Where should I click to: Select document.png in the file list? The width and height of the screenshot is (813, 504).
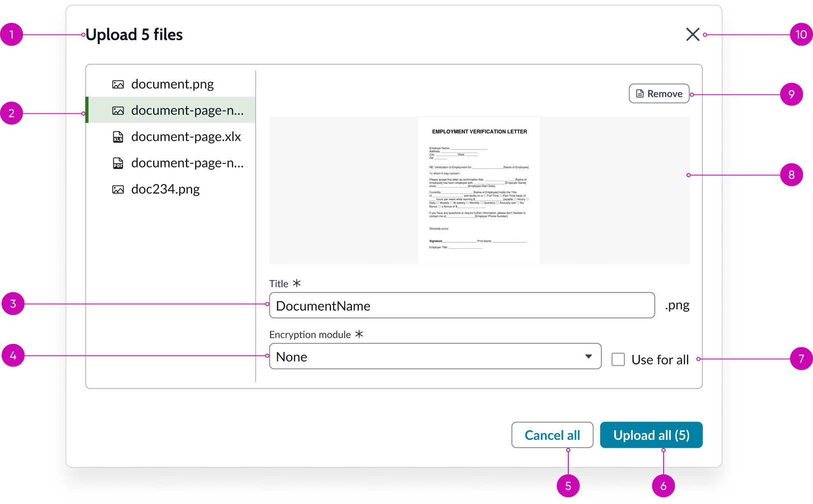(x=172, y=84)
